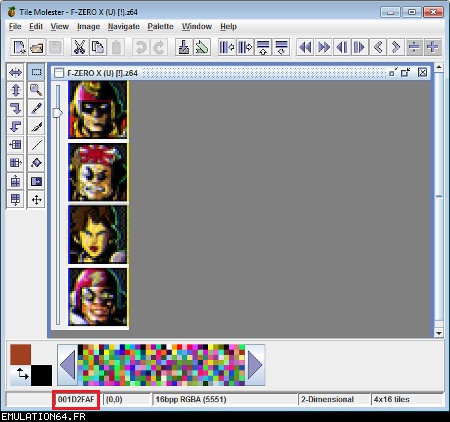Swap foreground and background colors
This screenshot has height=422, width=450.
click(22, 375)
